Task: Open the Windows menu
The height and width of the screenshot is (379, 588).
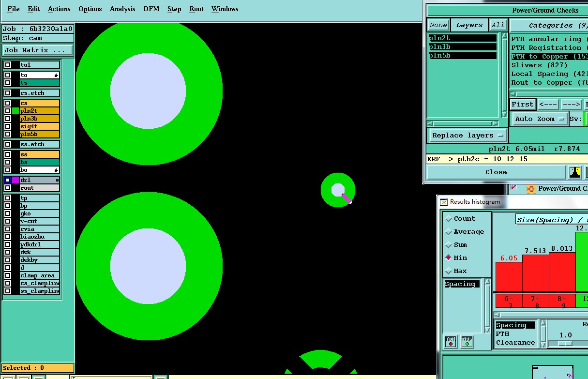Action: (x=225, y=9)
